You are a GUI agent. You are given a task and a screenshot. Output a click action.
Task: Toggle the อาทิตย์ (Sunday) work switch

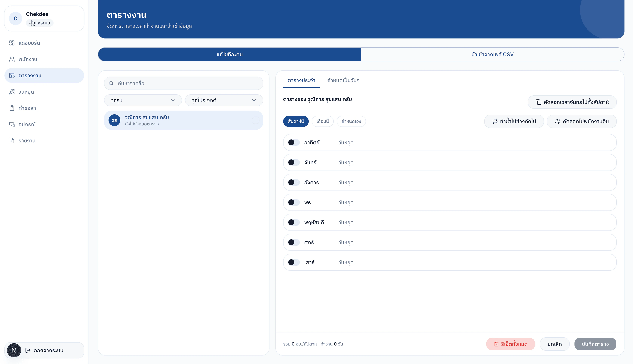[x=294, y=142]
